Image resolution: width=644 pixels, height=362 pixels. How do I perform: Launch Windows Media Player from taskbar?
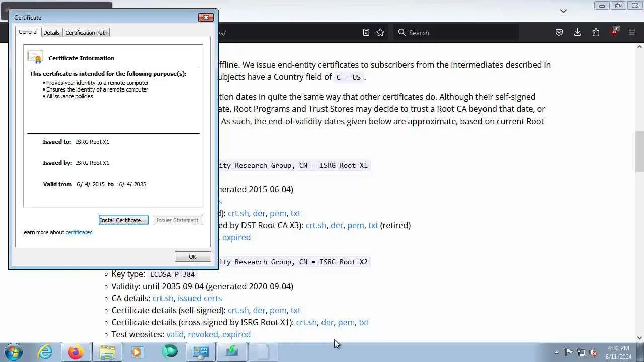(x=137, y=352)
